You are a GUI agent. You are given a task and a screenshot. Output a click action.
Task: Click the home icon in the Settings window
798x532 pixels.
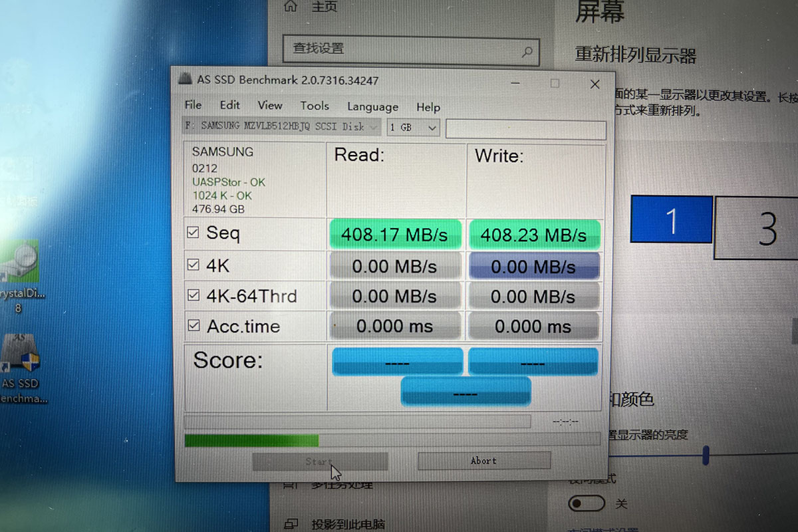tap(291, 7)
